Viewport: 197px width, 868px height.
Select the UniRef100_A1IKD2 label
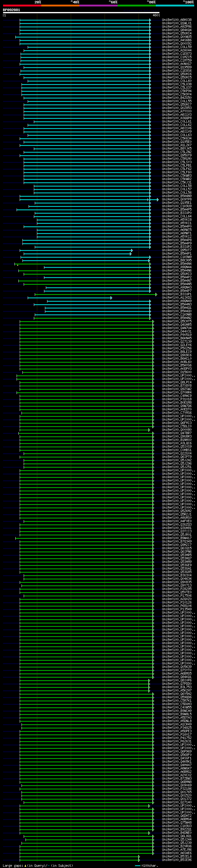176,297
